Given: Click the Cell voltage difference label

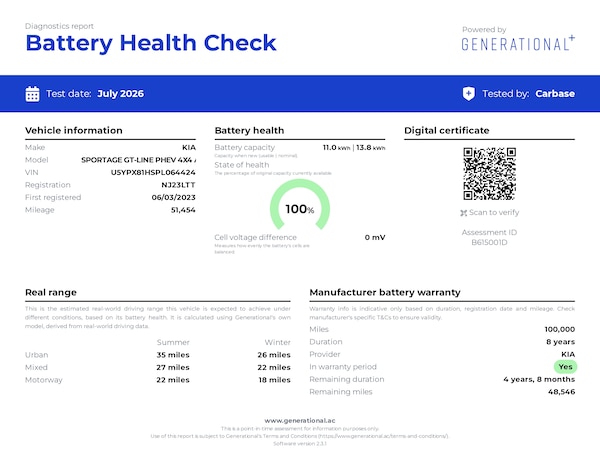Looking at the screenshot, I should [256, 237].
